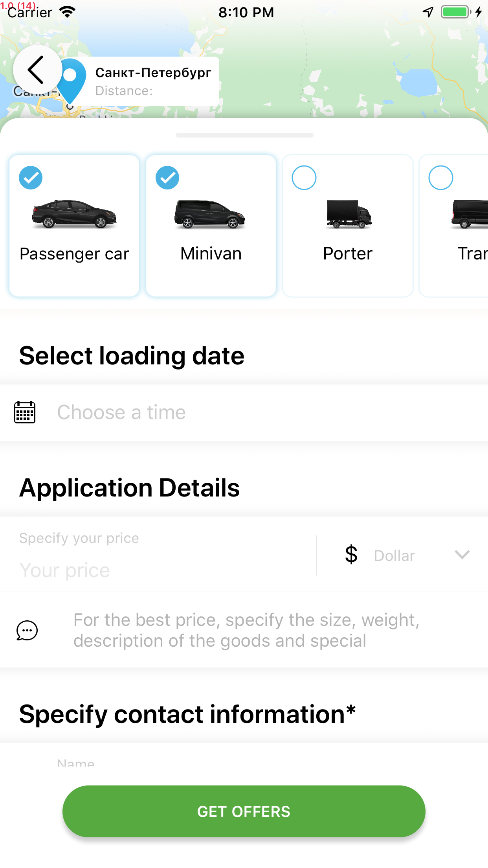This screenshot has height=868, width=488.
Task: Tap the Porter truck image
Action: pos(349,214)
